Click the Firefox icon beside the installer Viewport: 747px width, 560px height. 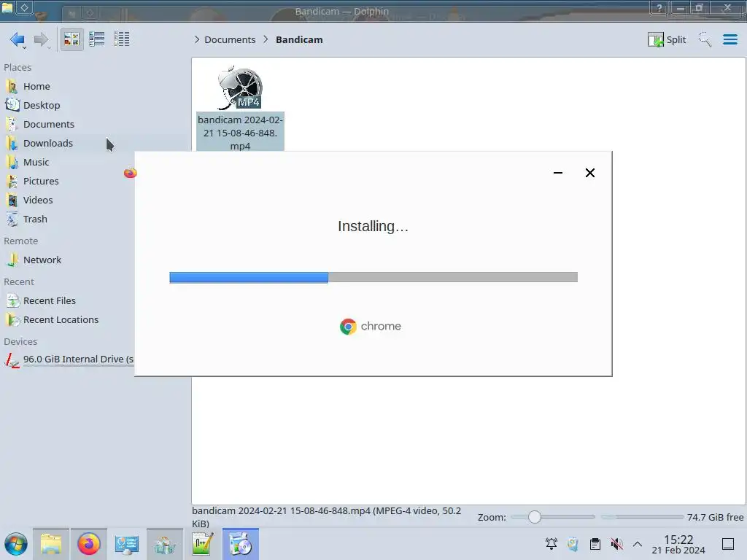tap(130, 173)
